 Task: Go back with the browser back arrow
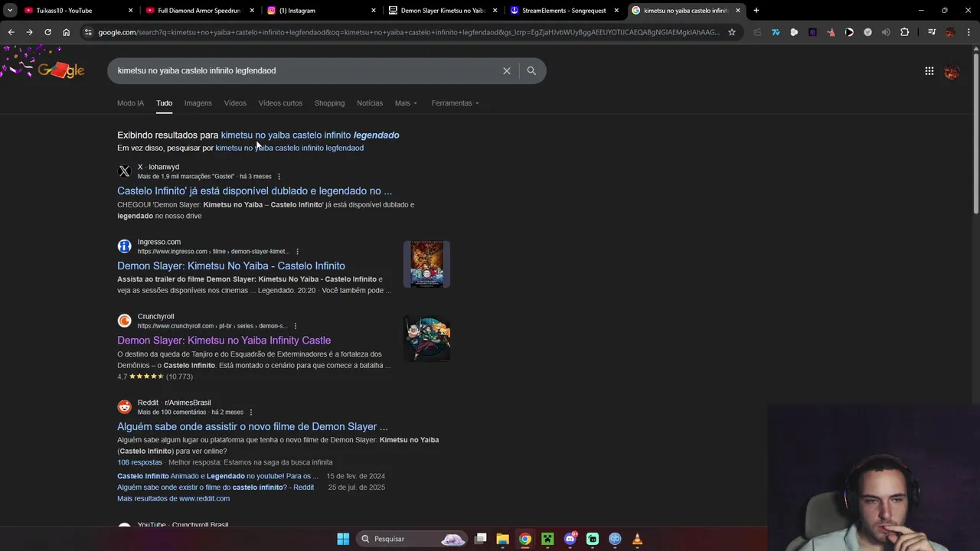[x=11, y=32]
